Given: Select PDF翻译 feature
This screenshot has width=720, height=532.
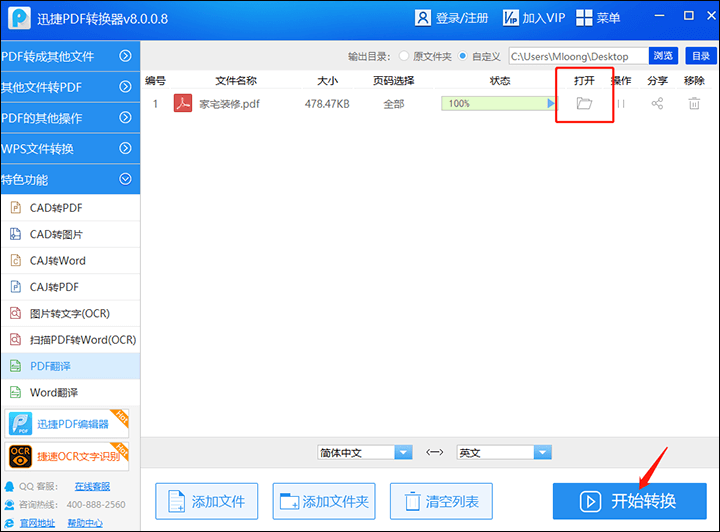Looking at the screenshot, I should (71, 366).
